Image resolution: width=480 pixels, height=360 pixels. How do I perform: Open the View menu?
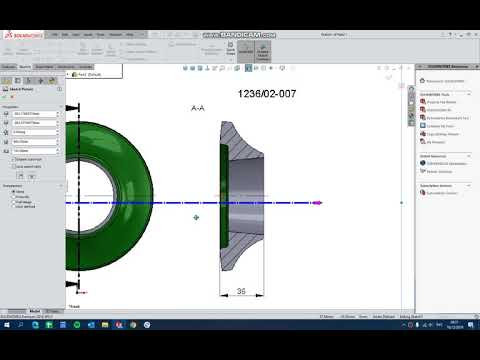(76, 35)
